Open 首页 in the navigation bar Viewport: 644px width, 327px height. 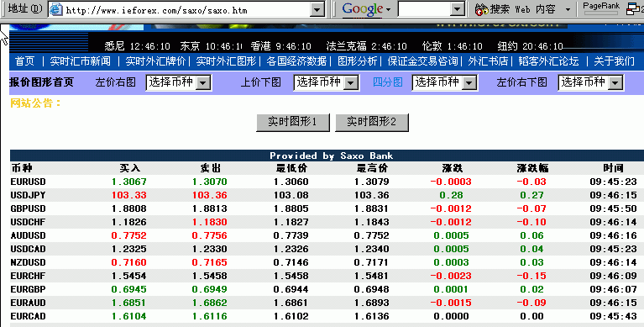pos(24,61)
